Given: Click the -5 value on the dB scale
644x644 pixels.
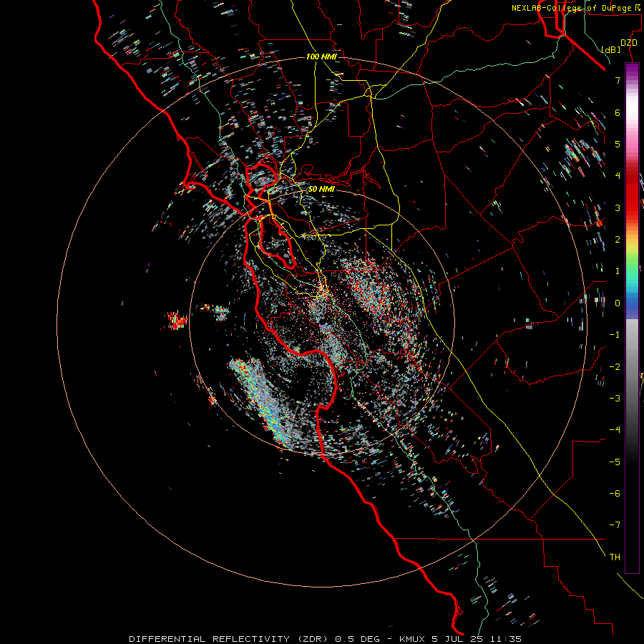Looking at the screenshot, I should [615, 462].
